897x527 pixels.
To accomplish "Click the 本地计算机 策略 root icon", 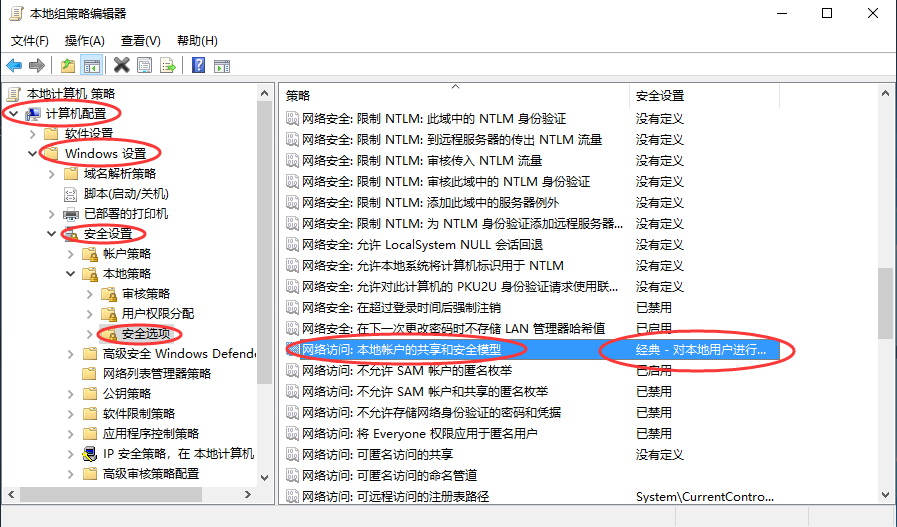I will tap(14, 94).
